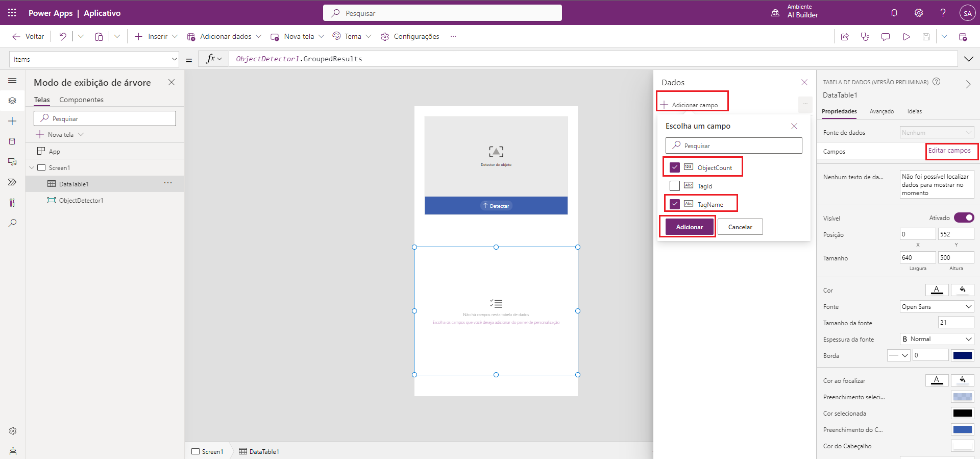The width and height of the screenshot is (980, 459).
Task: Open DataTable1 more options ellipsis
Action: coord(168,183)
